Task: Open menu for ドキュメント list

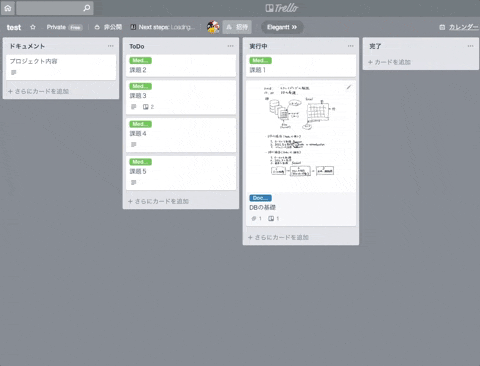Action: [111, 46]
